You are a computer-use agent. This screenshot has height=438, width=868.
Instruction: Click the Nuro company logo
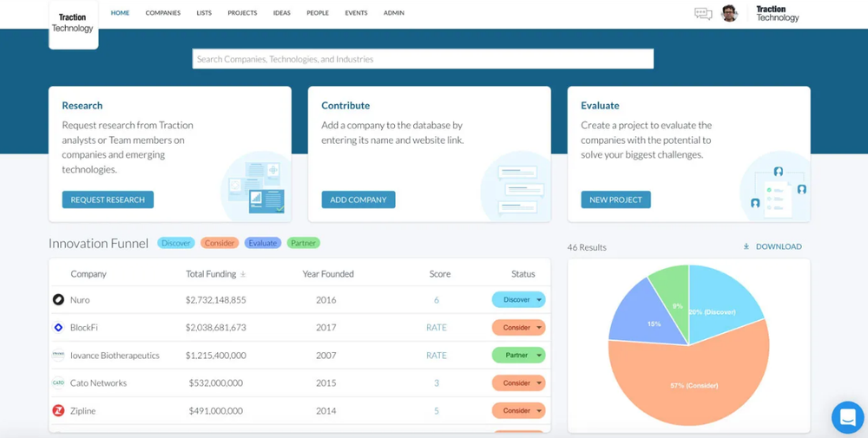(58, 300)
